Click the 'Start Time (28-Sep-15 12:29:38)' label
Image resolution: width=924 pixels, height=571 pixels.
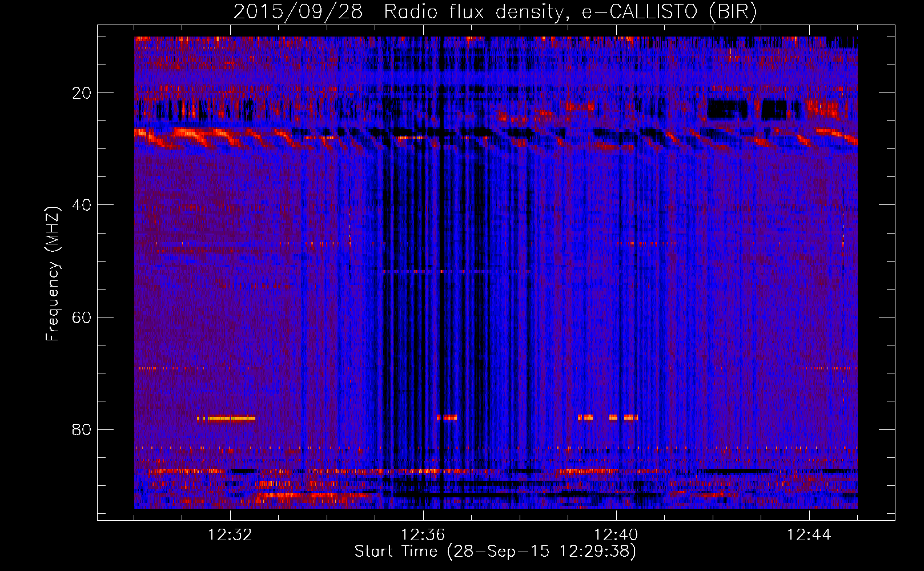[x=495, y=552]
